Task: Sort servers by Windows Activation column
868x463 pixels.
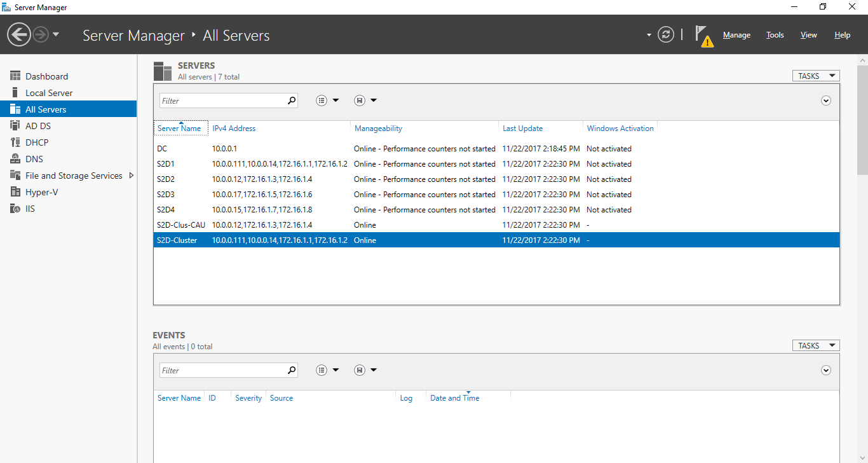Action: click(620, 128)
